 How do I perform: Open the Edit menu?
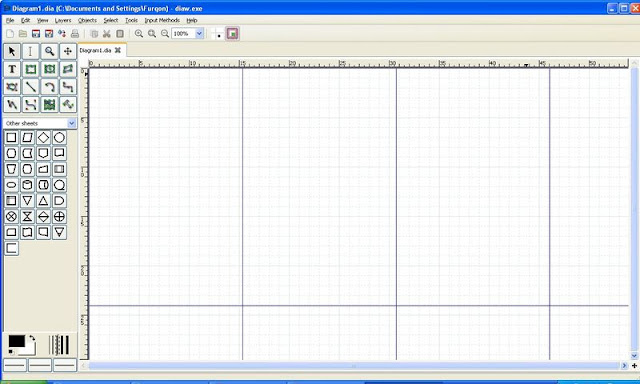25,20
